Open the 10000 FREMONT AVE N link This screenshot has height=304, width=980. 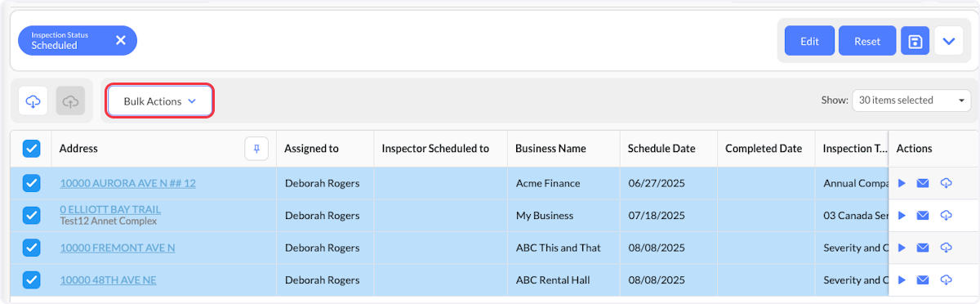[118, 248]
